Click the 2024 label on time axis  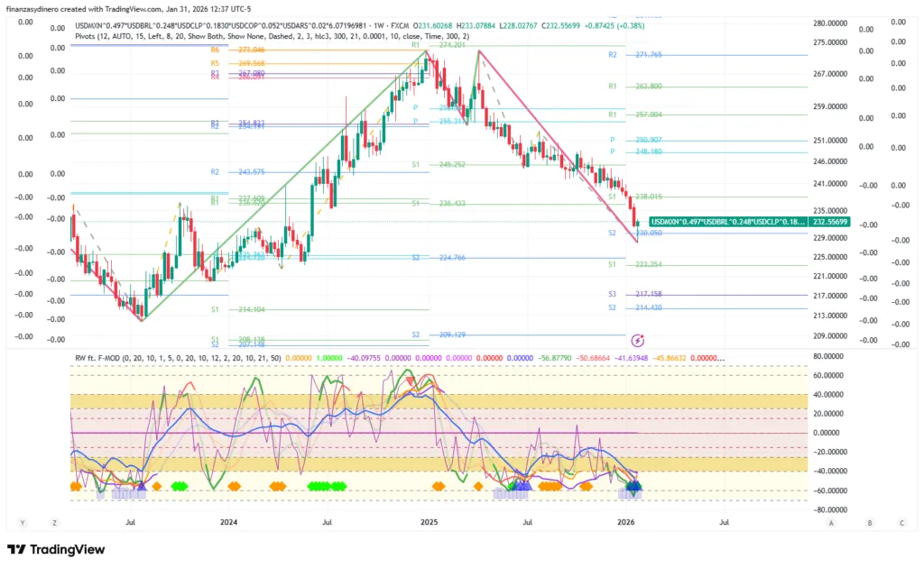coord(228,522)
